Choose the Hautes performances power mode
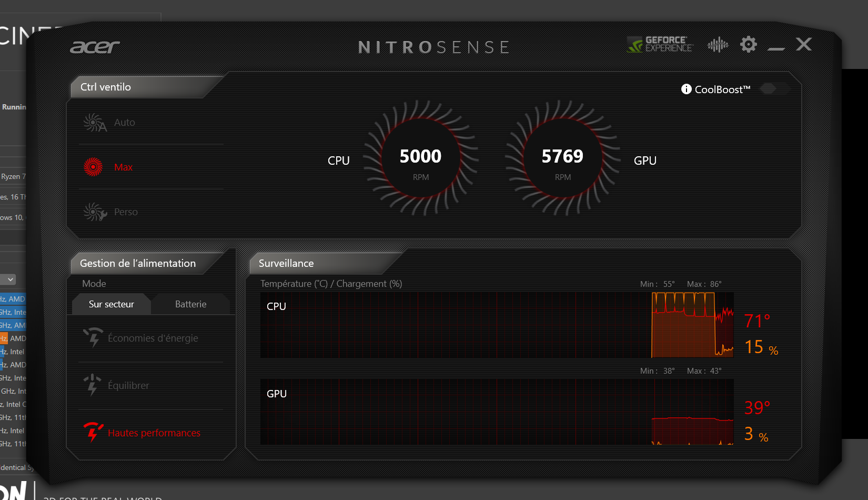This screenshot has width=868, height=500. [x=154, y=433]
